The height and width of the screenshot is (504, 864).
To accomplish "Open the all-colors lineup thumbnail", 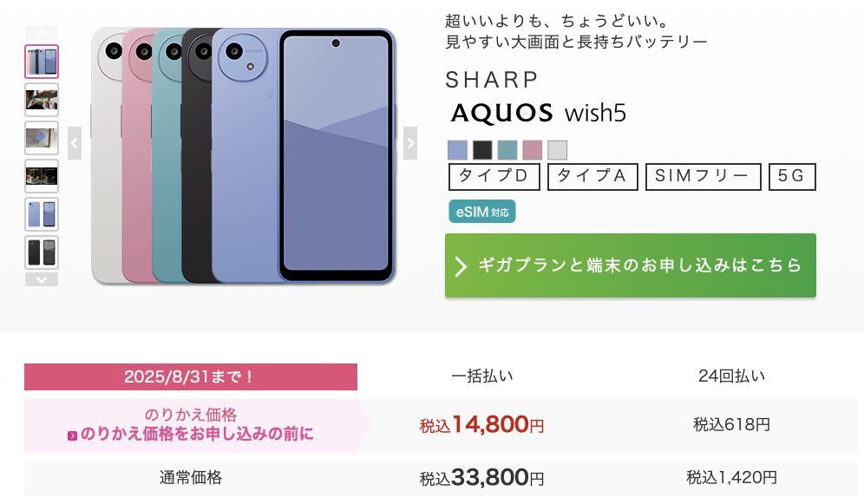I will tap(42, 61).
